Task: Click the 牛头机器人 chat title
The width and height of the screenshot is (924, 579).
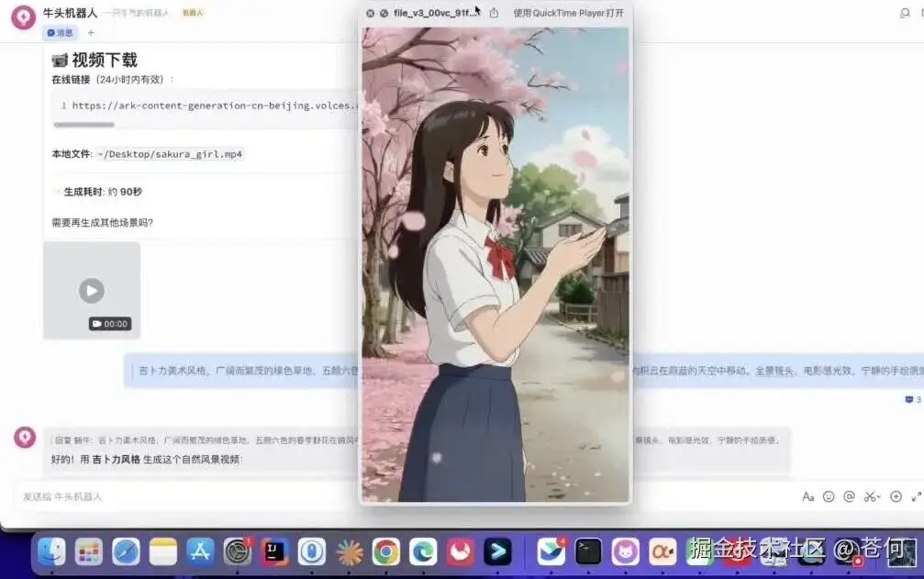Action: (70, 13)
